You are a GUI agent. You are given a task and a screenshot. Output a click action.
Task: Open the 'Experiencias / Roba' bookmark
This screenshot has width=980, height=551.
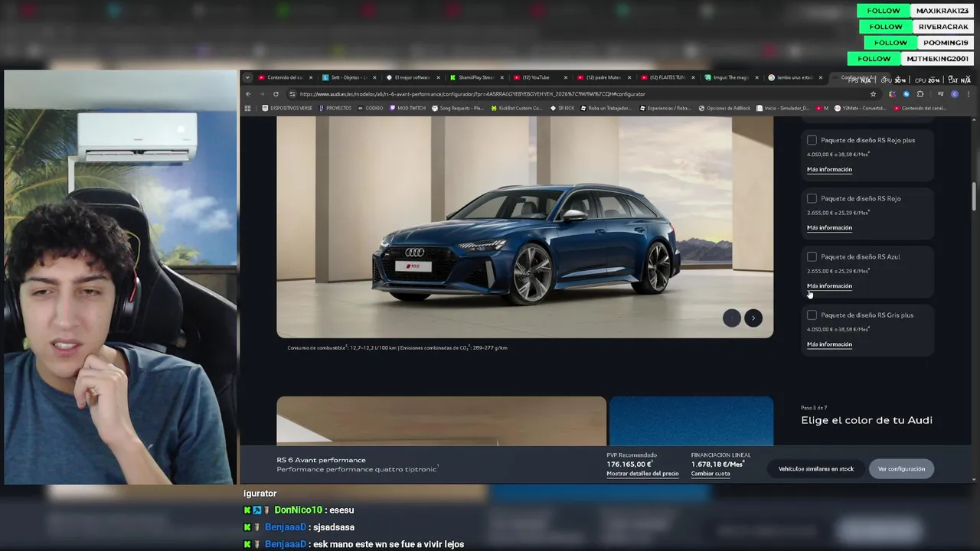665,109
